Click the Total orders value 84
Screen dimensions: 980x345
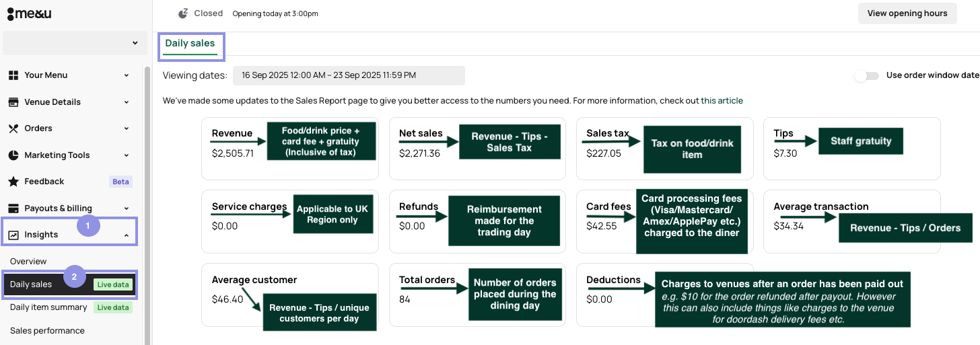pyautogui.click(x=405, y=299)
